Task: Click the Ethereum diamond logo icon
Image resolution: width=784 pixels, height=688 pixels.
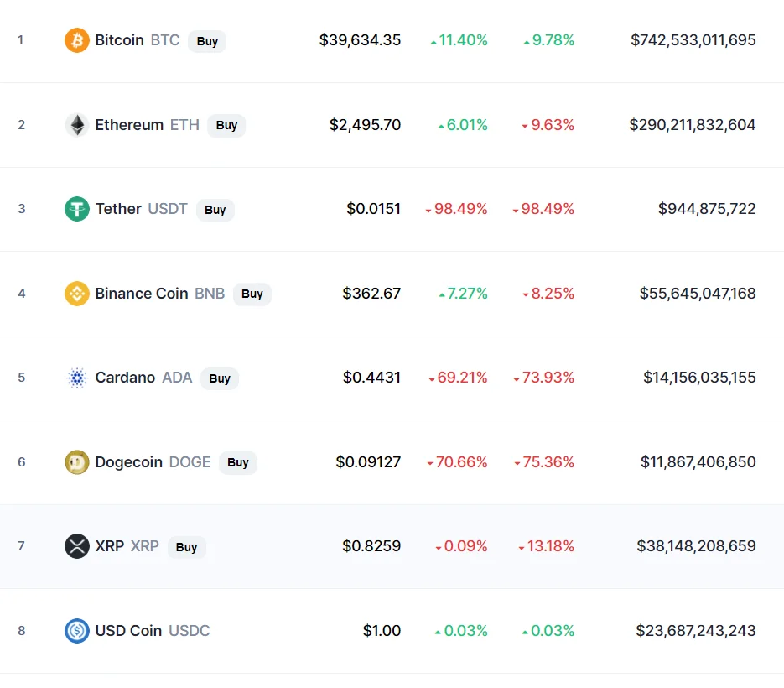Action: [x=77, y=125]
